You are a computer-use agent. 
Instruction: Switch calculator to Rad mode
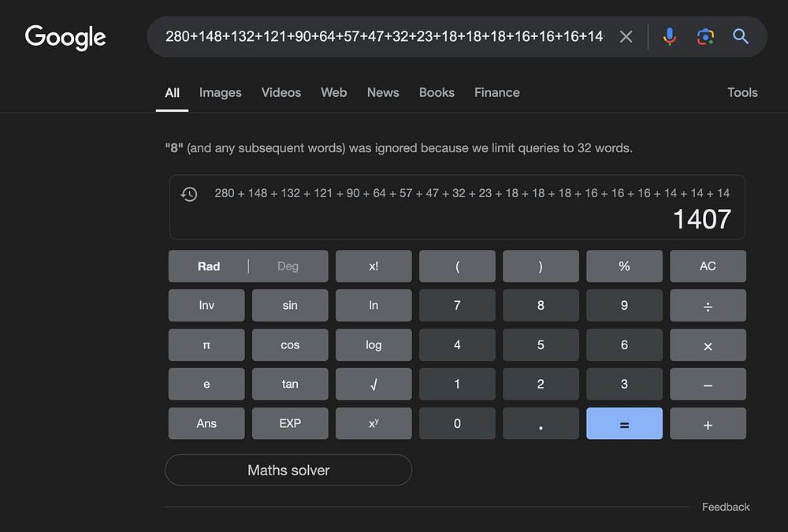[209, 266]
